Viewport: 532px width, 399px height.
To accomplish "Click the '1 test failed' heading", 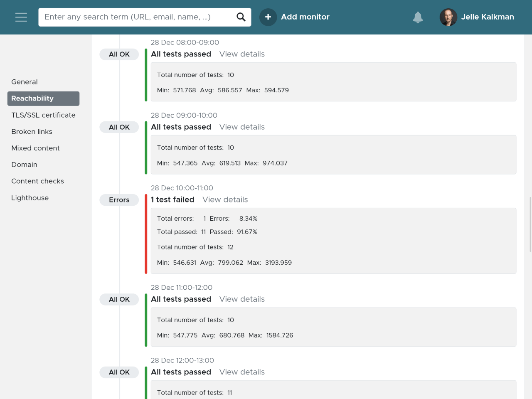I will click(x=172, y=200).
